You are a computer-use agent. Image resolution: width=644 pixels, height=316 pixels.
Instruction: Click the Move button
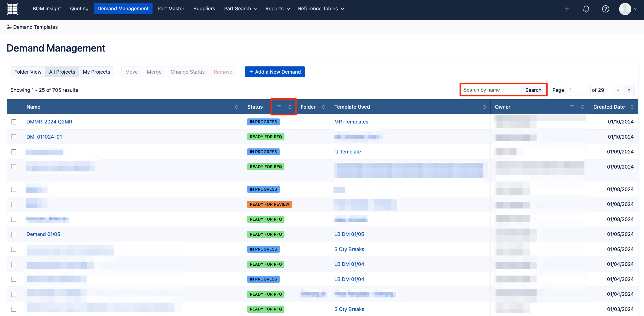coord(131,72)
